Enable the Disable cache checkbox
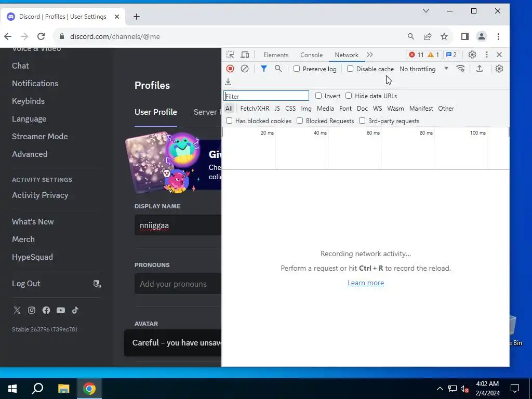 [x=350, y=69]
